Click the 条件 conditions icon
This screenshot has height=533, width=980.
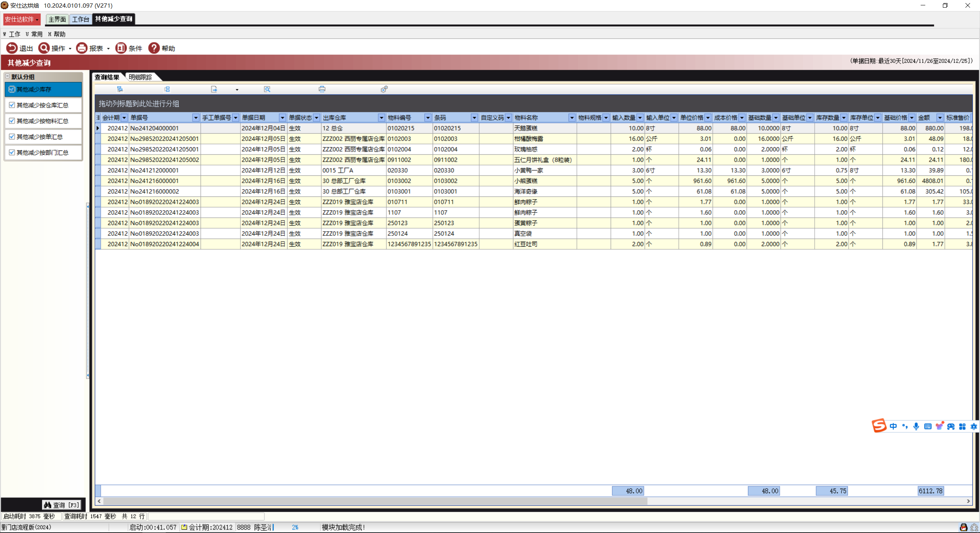point(121,48)
